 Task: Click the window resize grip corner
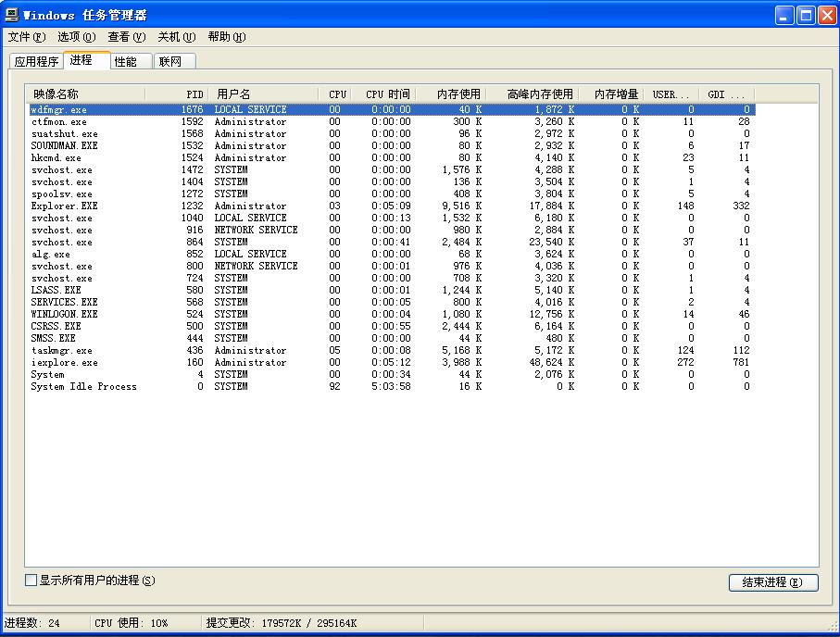coord(832,626)
